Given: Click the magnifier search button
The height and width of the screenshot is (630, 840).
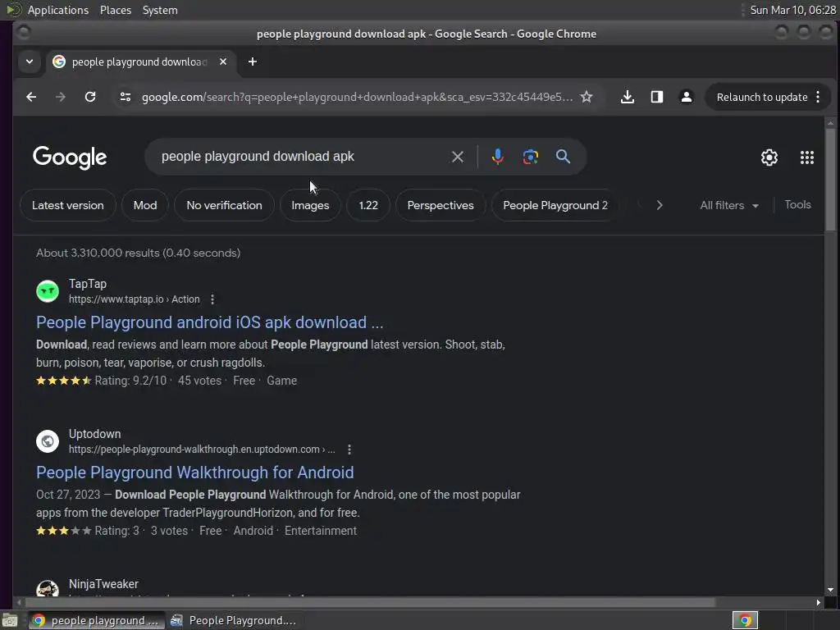Looking at the screenshot, I should click(x=563, y=157).
